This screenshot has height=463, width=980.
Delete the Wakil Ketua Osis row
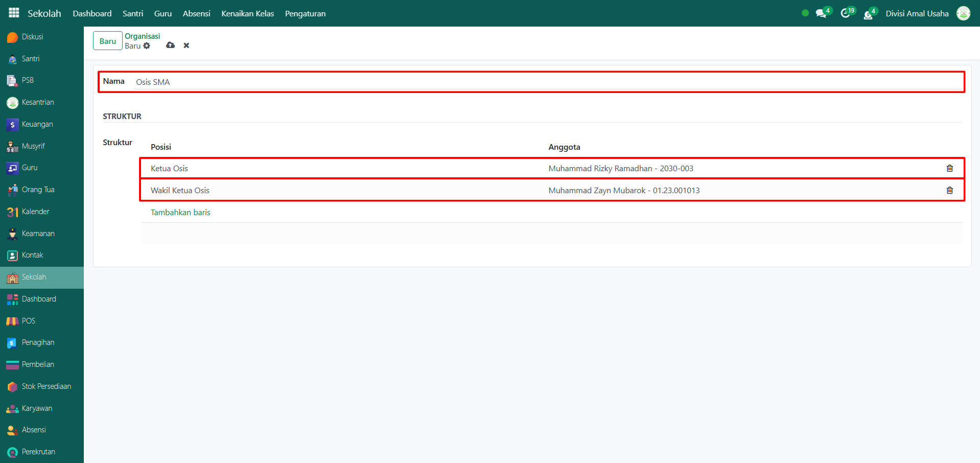949,191
